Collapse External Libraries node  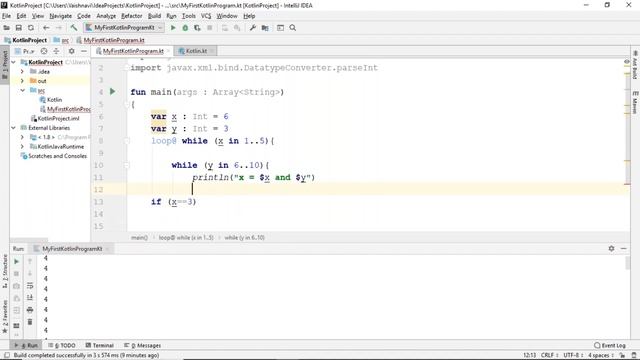(13, 128)
